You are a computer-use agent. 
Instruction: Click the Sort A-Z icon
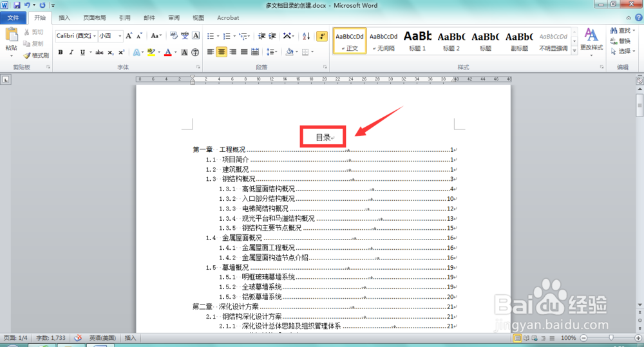coord(306,36)
